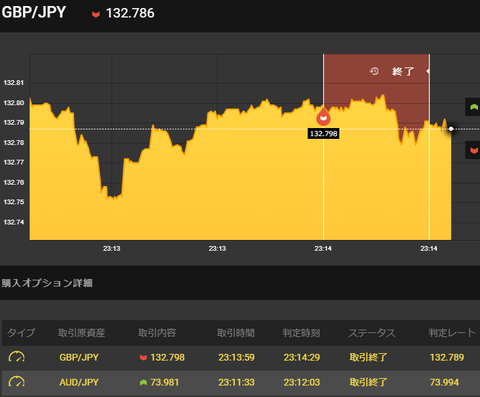Select AUD/JPY asset in the table

pos(79,382)
